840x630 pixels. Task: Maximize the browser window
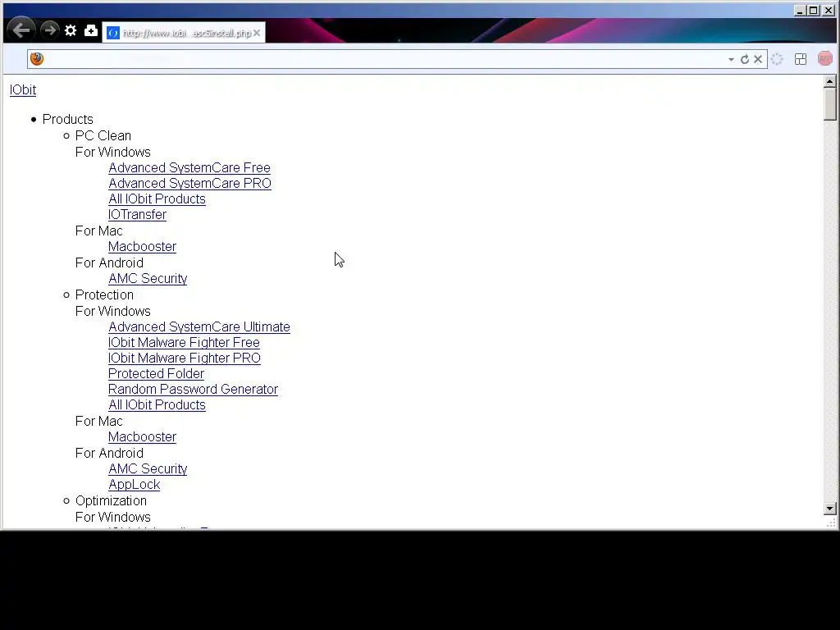click(814, 10)
